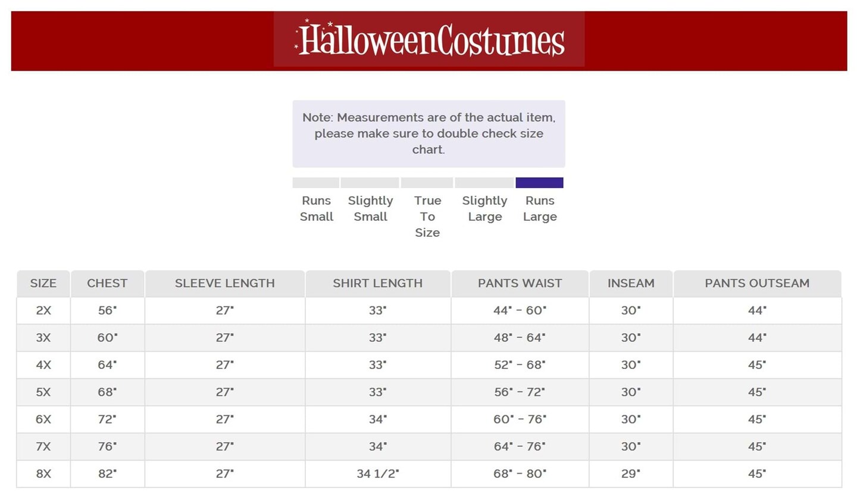Click the PANTS WAIST column header
Image resolution: width=857 pixels, height=504 pixels.
pos(520,283)
